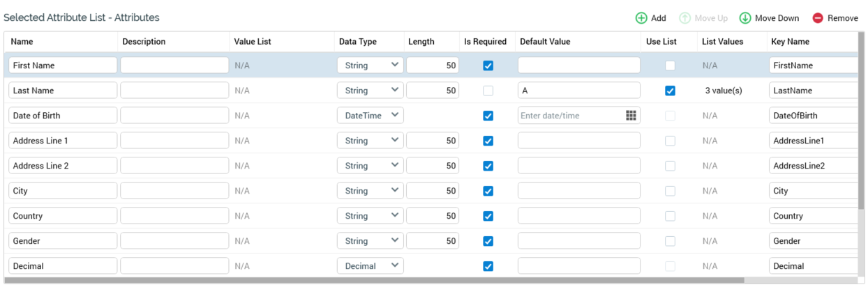868x287 pixels.
Task: Click the Move Down arrow icon
Action: coord(745,18)
